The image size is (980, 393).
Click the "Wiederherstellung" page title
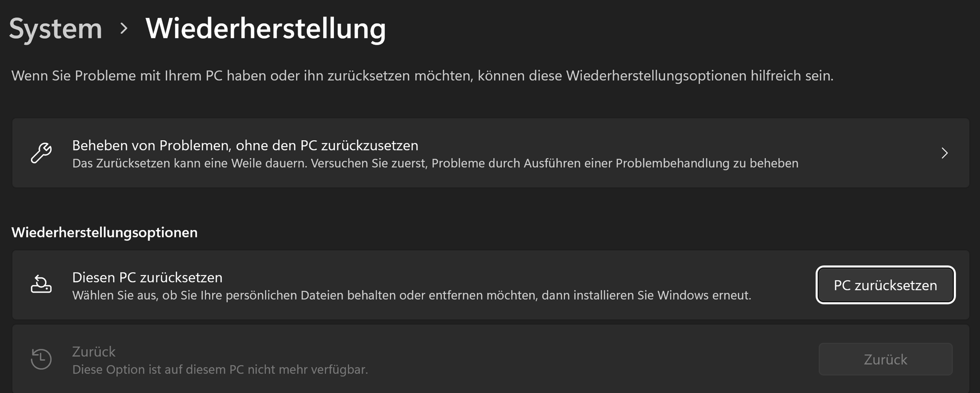(x=265, y=29)
